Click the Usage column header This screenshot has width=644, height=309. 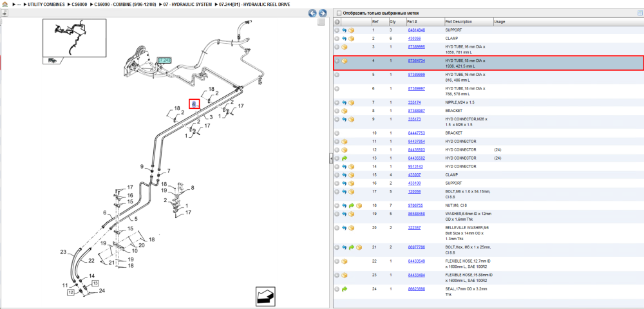pos(500,22)
